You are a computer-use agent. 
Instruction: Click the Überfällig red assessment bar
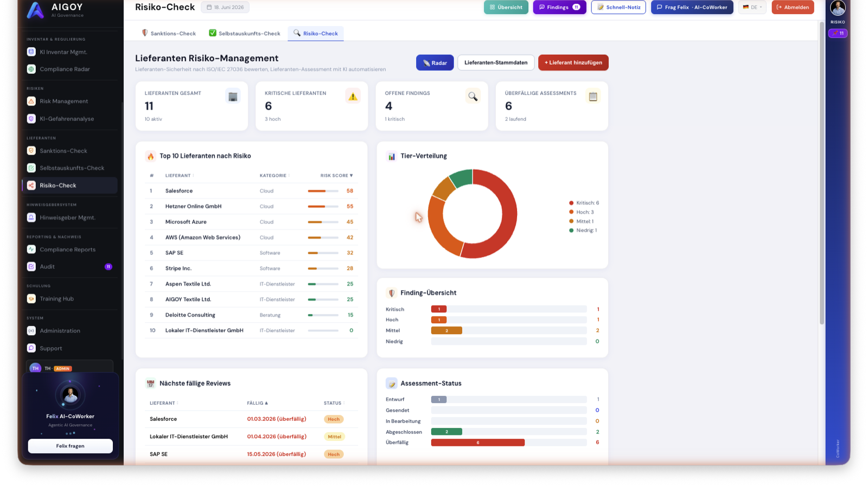477,443
